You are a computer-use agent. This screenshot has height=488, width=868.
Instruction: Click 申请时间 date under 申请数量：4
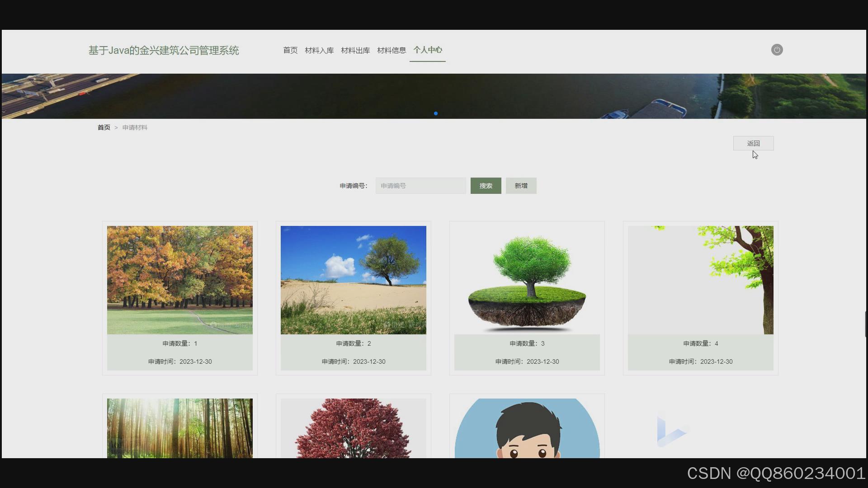pos(701,361)
